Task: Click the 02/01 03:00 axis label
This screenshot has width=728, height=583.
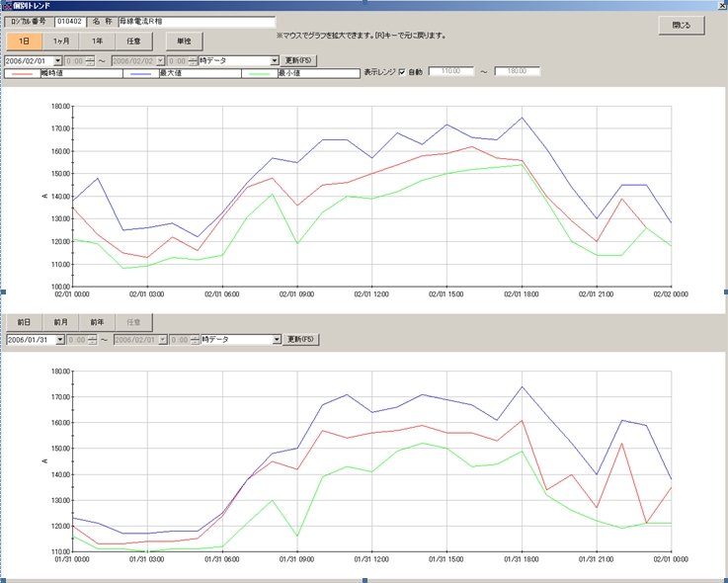Action: 147,294
